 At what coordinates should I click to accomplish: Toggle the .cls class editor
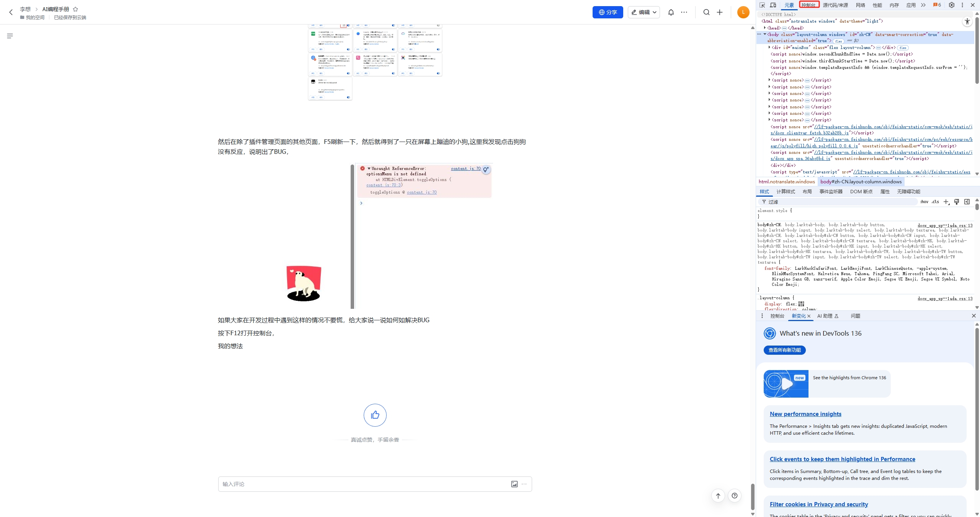click(x=935, y=202)
